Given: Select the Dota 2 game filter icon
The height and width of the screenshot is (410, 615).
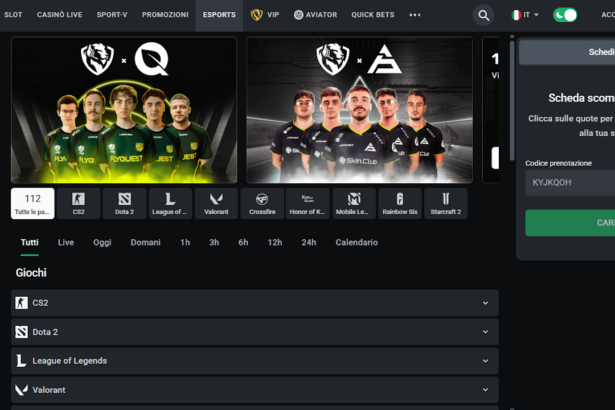Looking at the screenshot, I should point(124,203).
